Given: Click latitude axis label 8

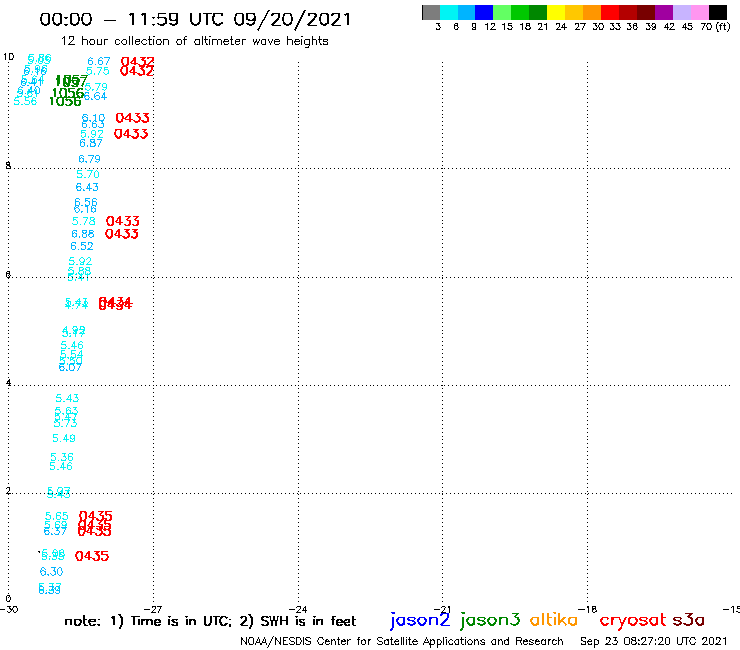Looking at the screenshot, I should 8,165.
